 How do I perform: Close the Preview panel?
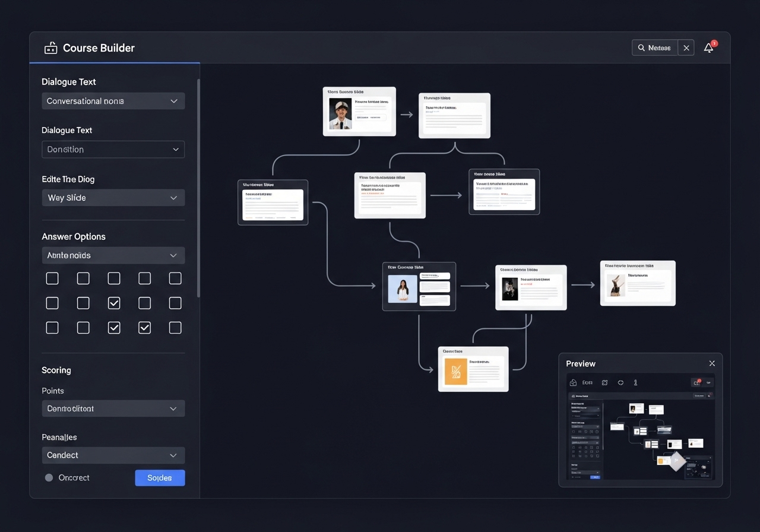tap(712, 363)
